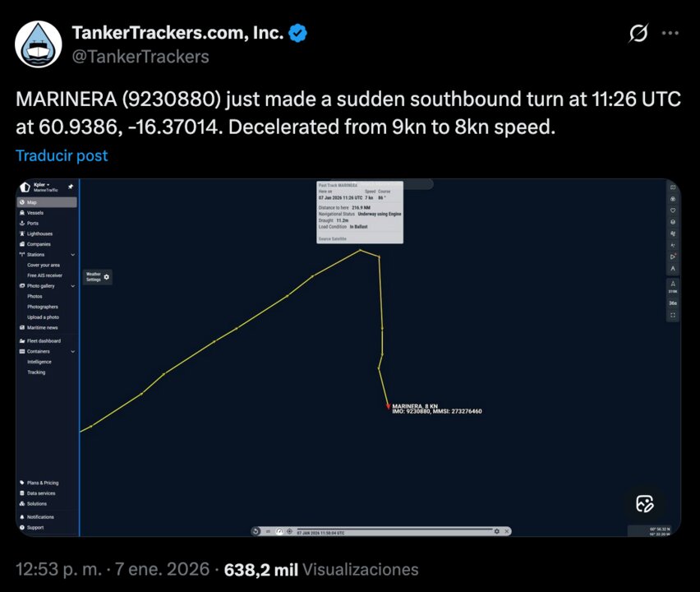Viewport: 700px width, 592px height.
Task: Toggle the Map view in the sidebar
Action: pos(31,202)
